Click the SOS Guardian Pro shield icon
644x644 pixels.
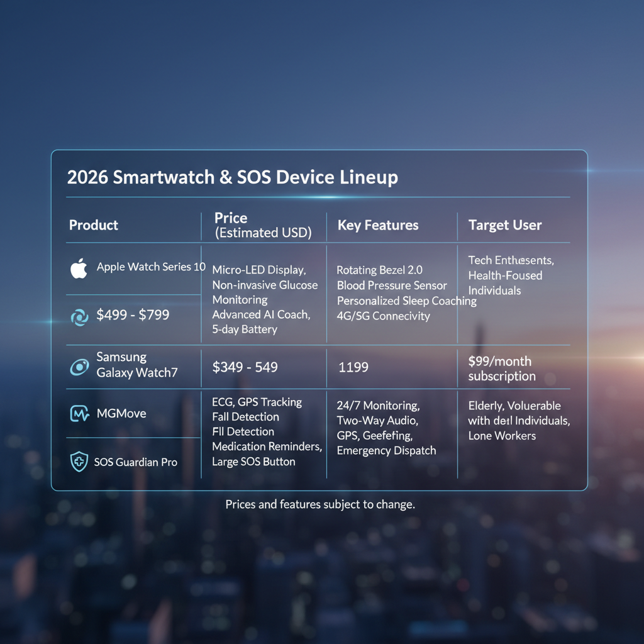click(79, 462)
